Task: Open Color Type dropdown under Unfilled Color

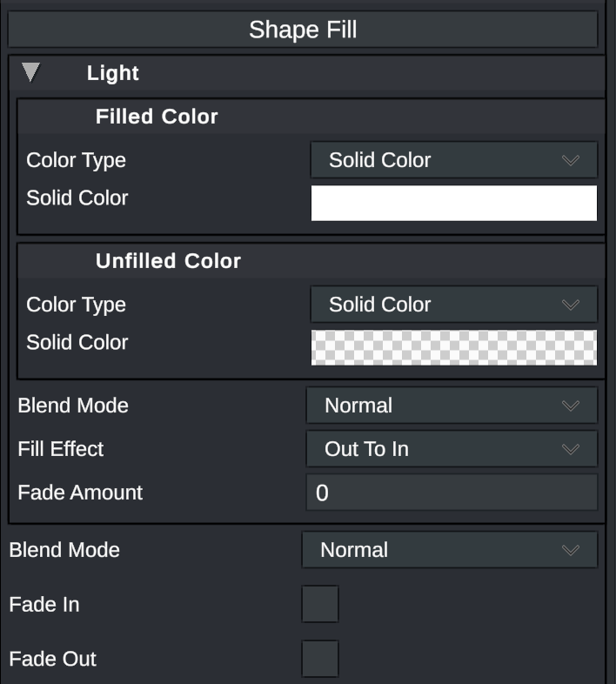Action: pos(453,305)
